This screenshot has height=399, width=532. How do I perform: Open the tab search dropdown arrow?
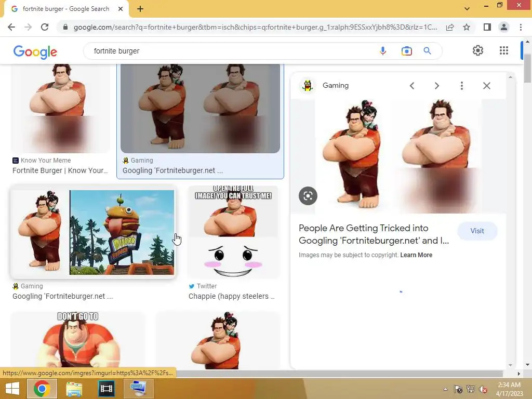coord(467,9)
